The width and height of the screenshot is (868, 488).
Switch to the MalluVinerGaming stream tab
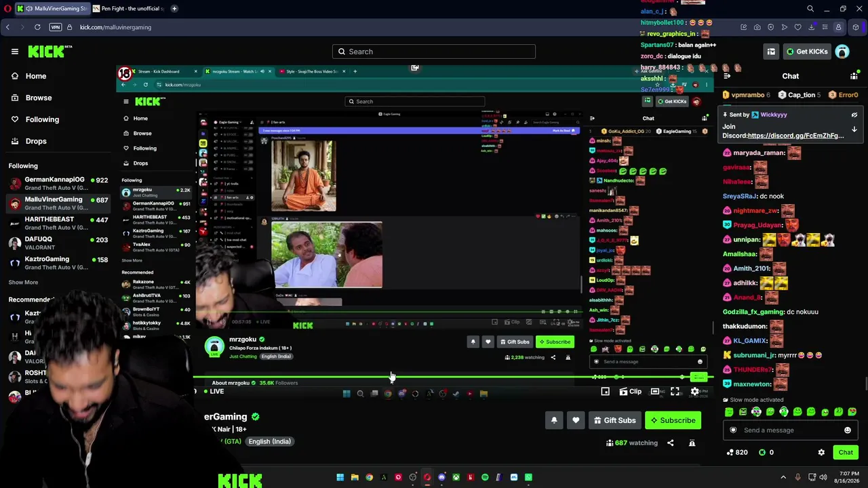[52, 9]
